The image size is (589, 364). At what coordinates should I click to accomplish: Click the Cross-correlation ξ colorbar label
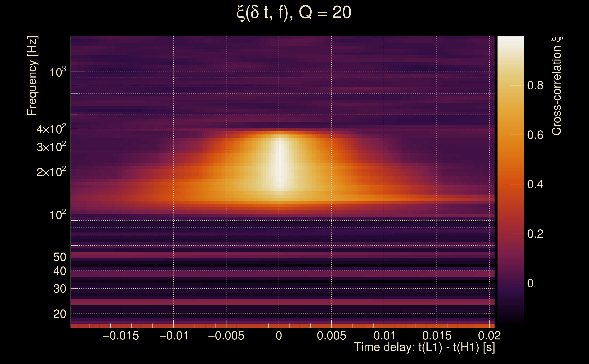click(557, 86)
